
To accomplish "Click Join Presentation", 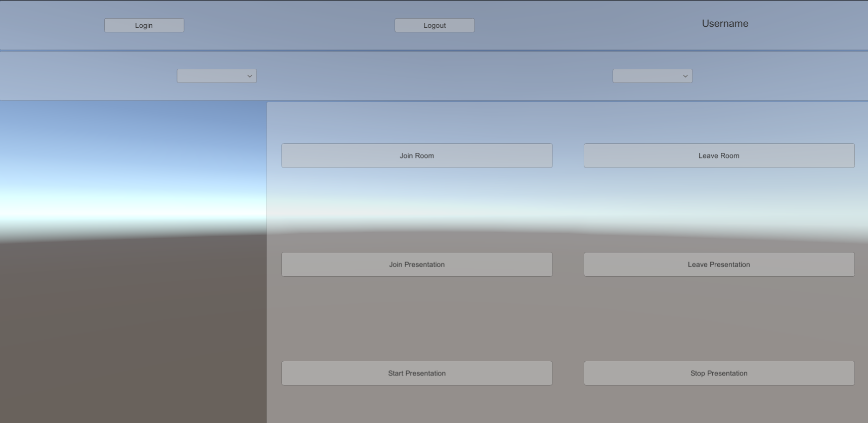I will [417, 265].
